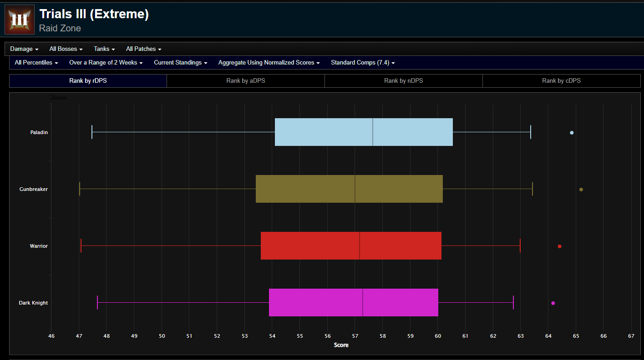Expand the Current Standings dropdown
644x360 pixels.
point(181,63)
